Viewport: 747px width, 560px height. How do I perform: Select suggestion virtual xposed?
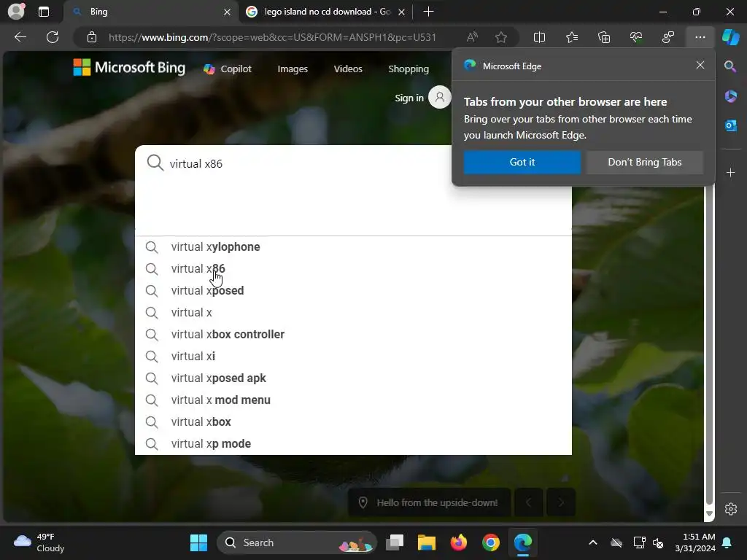pyautogui.click(x=353, y=290)
